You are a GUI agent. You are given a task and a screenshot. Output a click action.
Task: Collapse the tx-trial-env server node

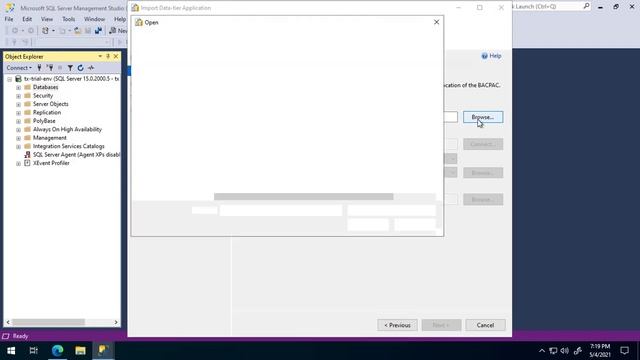pyautogui.click(x=9, y=79)
